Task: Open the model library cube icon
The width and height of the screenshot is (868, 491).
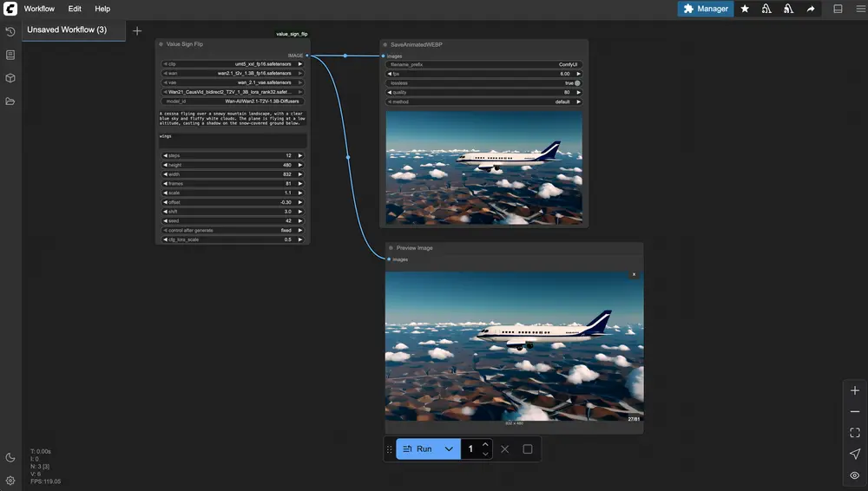Action: 10,78
